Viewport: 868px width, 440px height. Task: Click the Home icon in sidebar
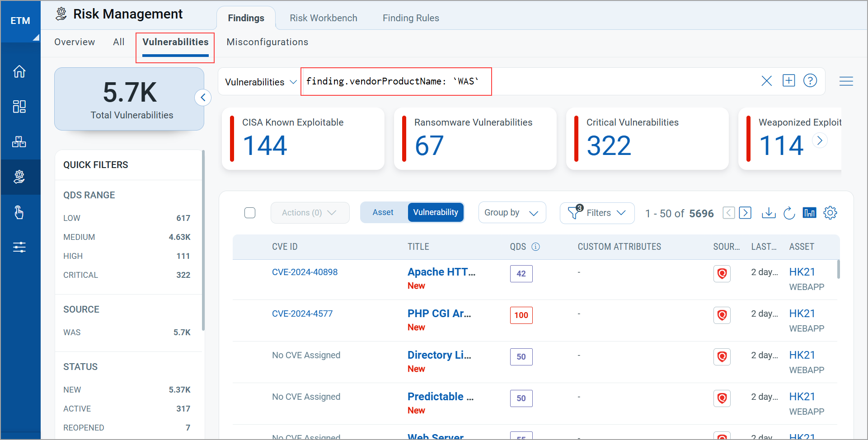point(19,71)
